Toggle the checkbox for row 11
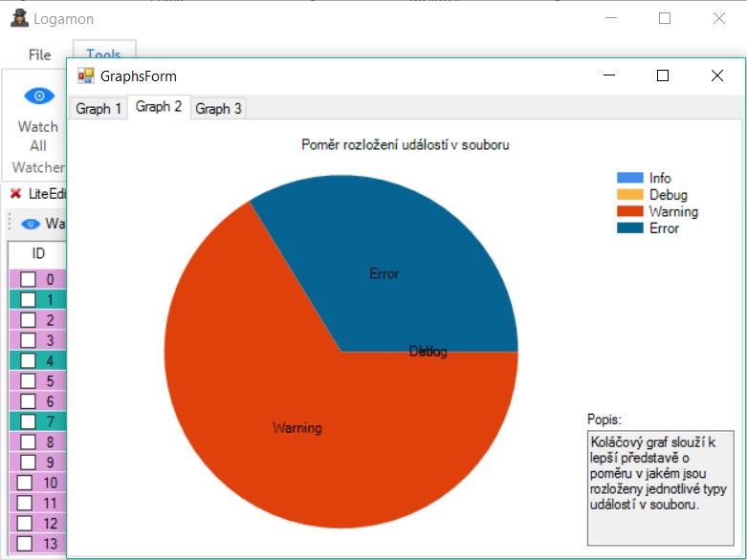Viewport: 747px width, 560px height. coord(24,503)
